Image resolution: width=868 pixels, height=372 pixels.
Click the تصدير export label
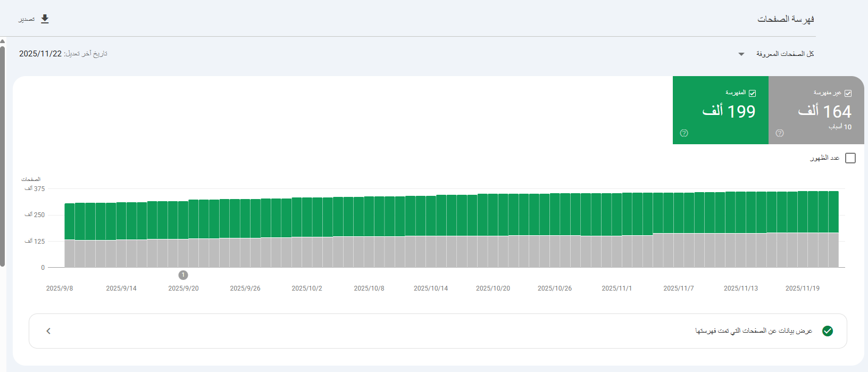coord(27,19)
